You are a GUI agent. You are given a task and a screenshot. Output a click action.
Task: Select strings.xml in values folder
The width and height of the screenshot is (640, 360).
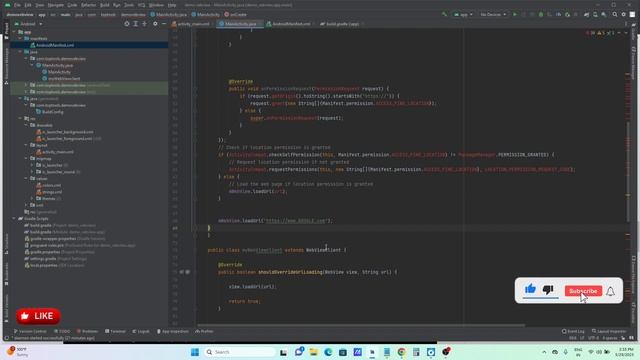coord(49,192)
